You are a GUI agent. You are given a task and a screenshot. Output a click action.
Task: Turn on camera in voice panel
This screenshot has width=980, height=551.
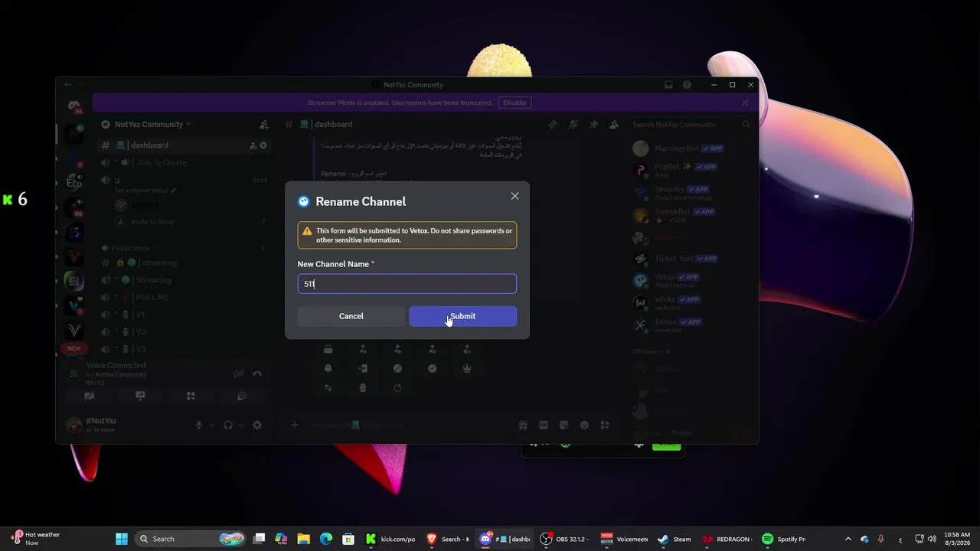click(90, 396)
